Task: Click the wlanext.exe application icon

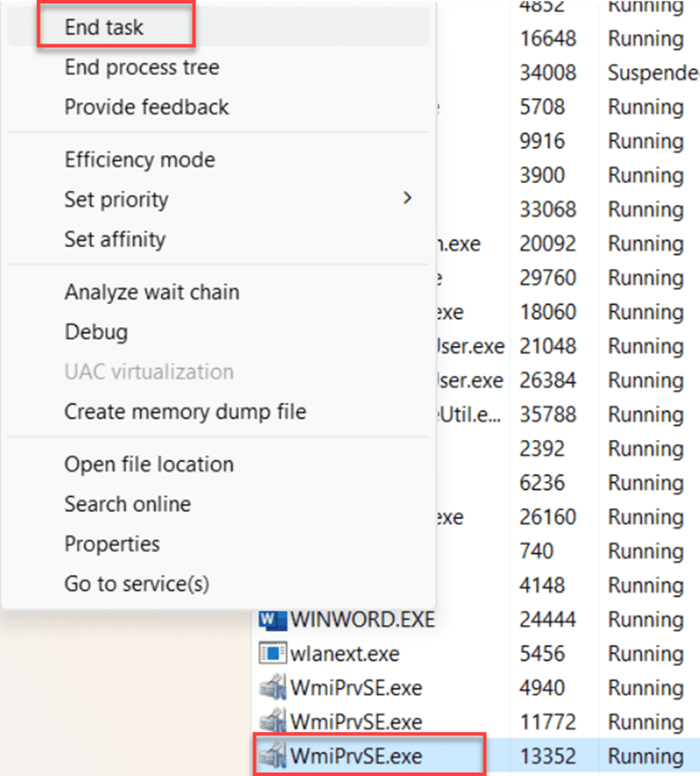Action: [272, 653]
